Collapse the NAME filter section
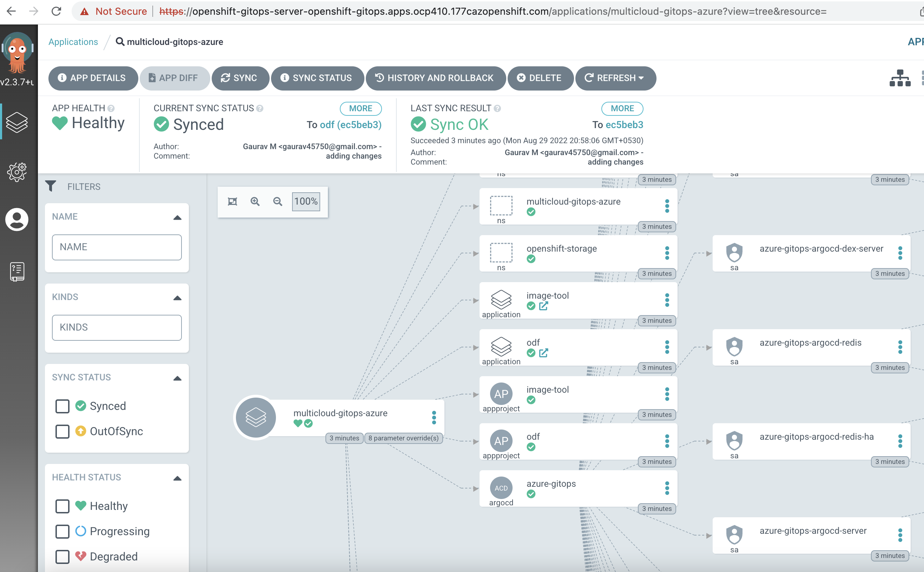924x572 pixels. click(x=177, y=218)
